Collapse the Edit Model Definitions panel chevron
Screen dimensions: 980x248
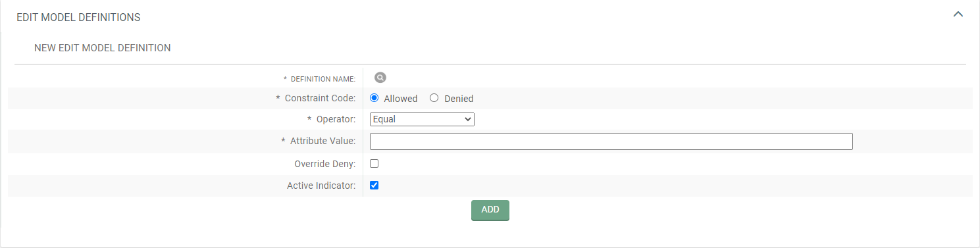958,14
